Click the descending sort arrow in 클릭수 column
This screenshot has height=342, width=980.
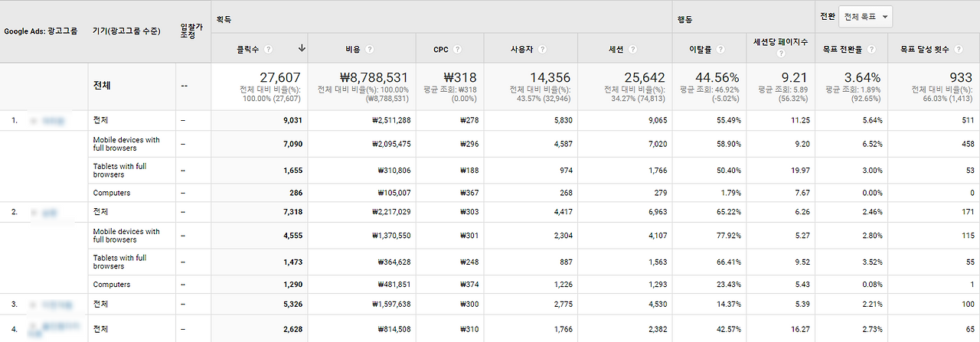coord(302,48)
